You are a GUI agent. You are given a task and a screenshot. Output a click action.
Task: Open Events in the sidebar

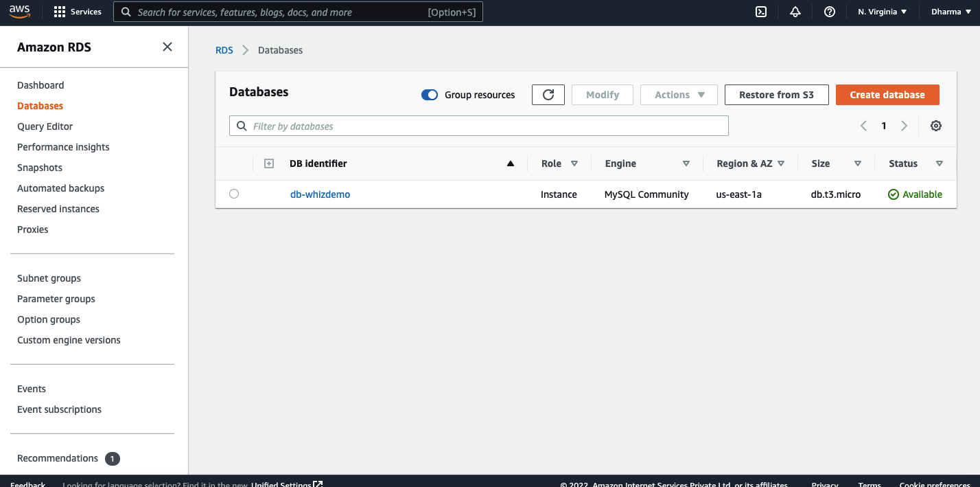point(32,389)
